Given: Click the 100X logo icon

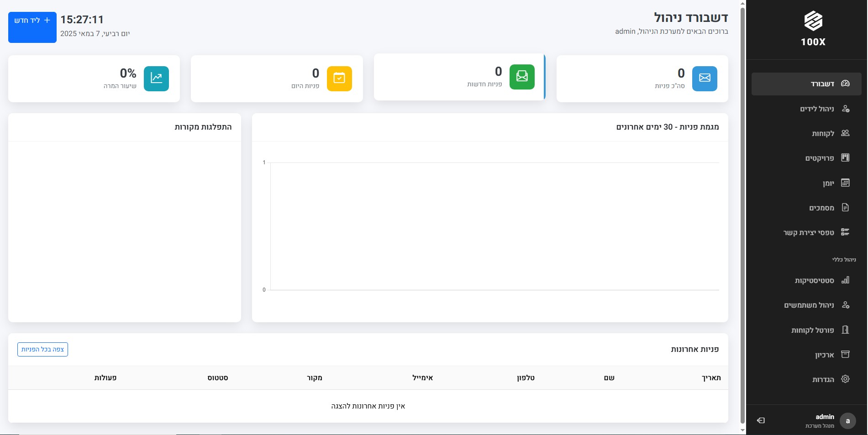Looking at the screenshot, I should click(x=813, y=21).
